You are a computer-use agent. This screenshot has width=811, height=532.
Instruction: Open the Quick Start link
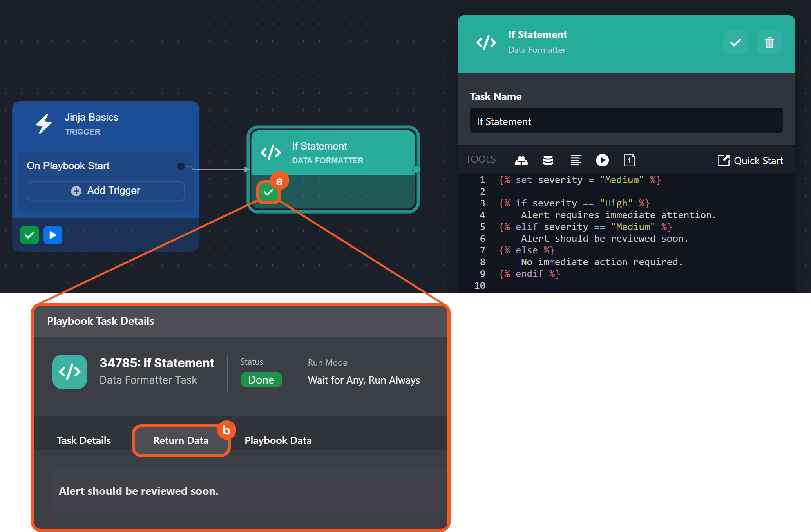[x=750, y=161]
